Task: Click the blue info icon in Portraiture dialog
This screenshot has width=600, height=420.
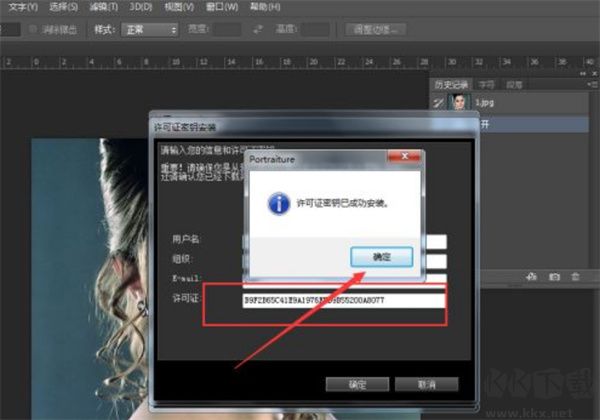Action: (x=276, y=202)
